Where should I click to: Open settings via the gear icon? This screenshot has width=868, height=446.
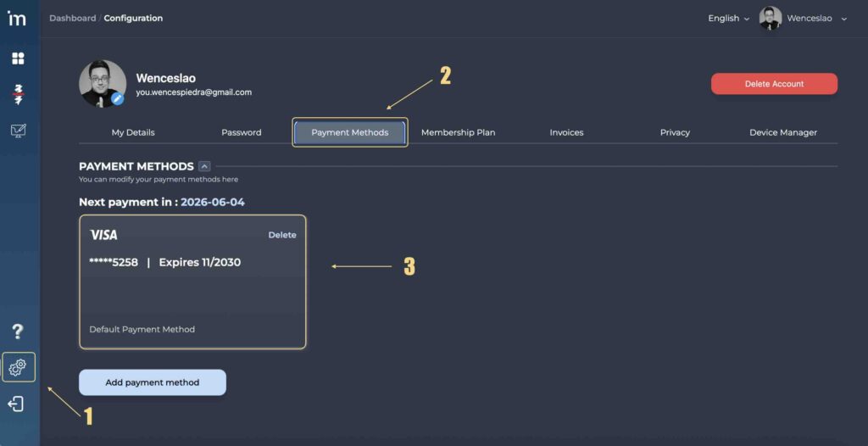click(18, 367)
